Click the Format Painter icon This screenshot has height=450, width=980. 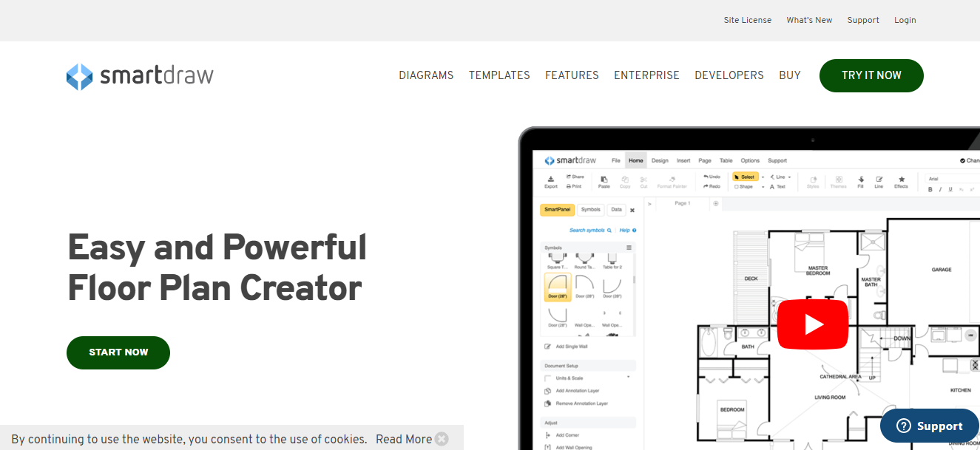(672, 182)
